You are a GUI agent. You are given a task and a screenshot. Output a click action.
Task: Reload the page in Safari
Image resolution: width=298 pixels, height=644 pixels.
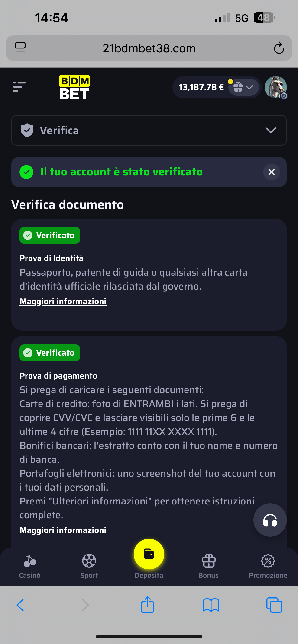279,48
